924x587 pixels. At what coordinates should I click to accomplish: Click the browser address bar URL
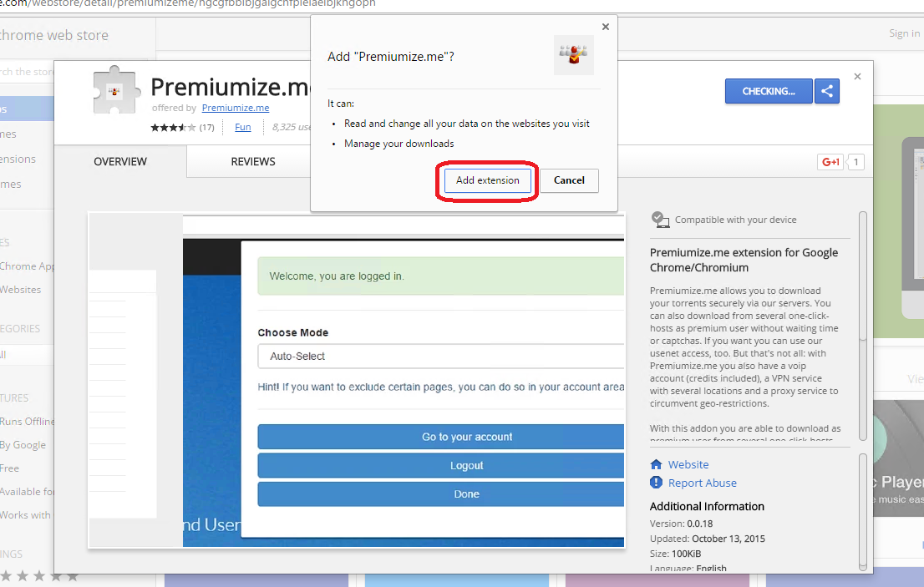tap(187, 3)
